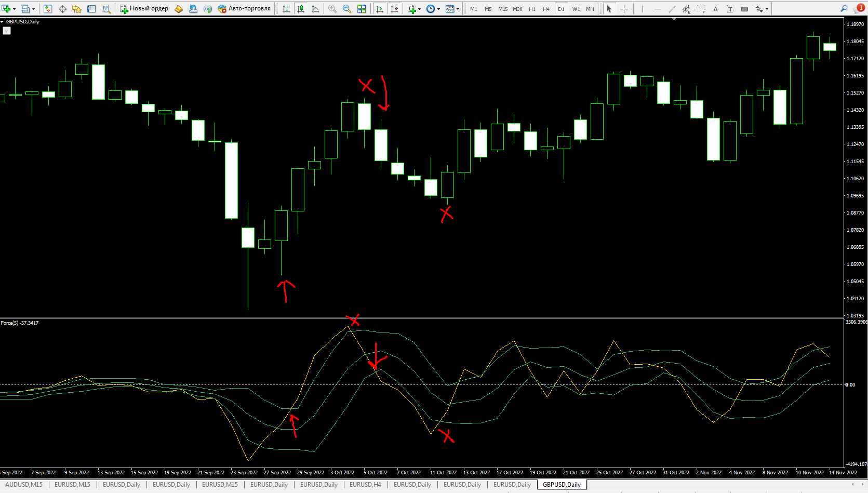Toggle the Terminal panel icon
The image size is (868, 493).
[x=91, y=9]
